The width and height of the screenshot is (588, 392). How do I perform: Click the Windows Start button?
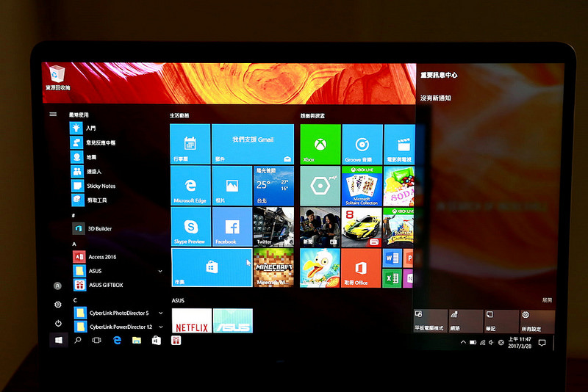coord(59,340)
